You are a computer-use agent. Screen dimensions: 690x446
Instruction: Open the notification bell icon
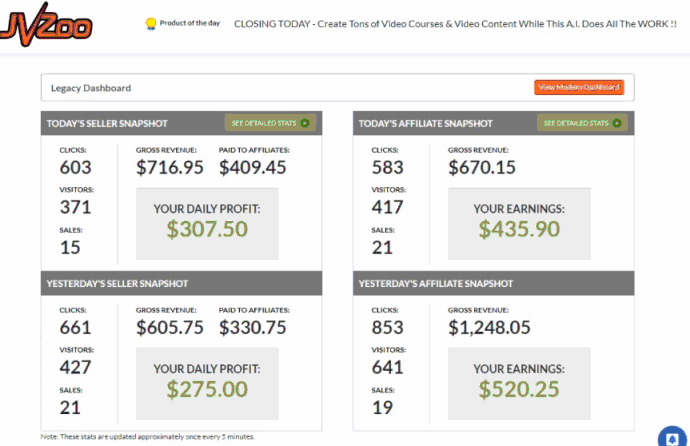[672, 438]
